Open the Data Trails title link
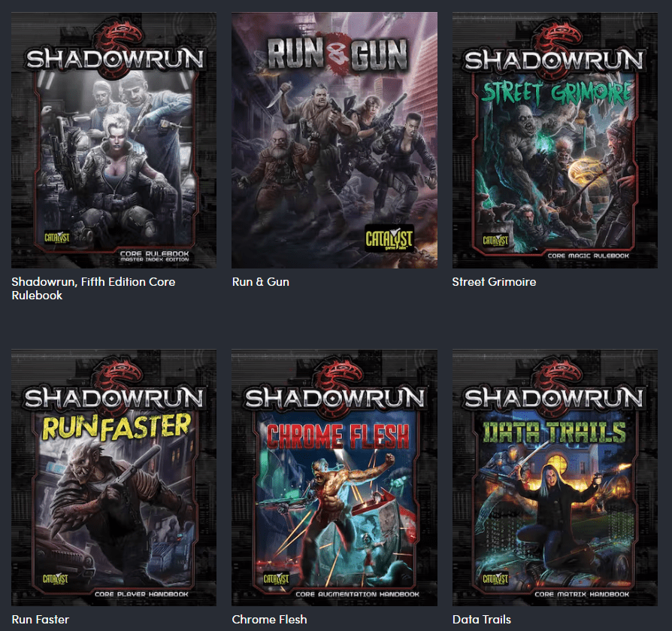The image size is (672, 631). [x=481, y=620]
